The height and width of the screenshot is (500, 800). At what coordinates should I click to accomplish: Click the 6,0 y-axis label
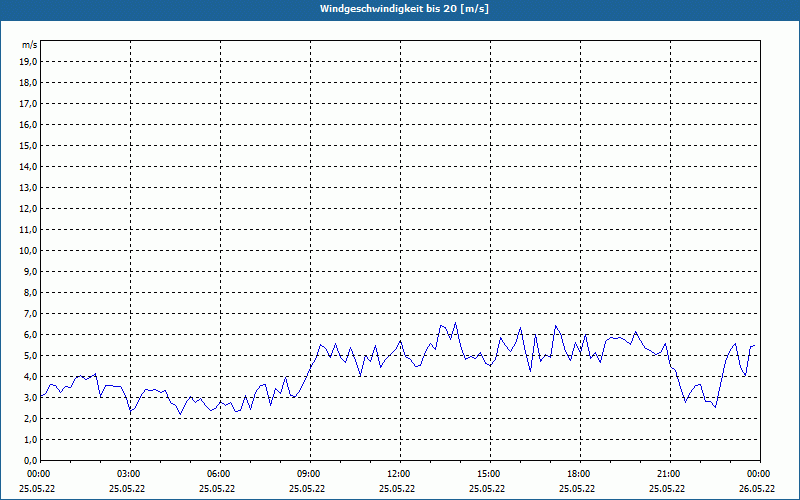coord(30,335)
